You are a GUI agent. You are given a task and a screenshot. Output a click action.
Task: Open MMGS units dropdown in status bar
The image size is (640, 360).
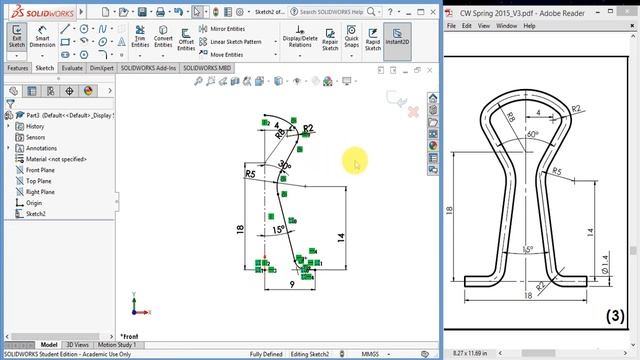[389, 354]
